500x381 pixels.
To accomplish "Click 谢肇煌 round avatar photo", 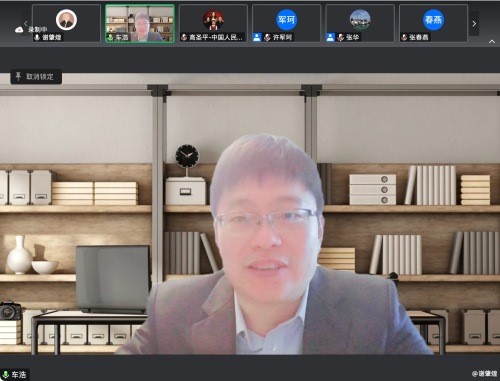I will click(66, 20).
